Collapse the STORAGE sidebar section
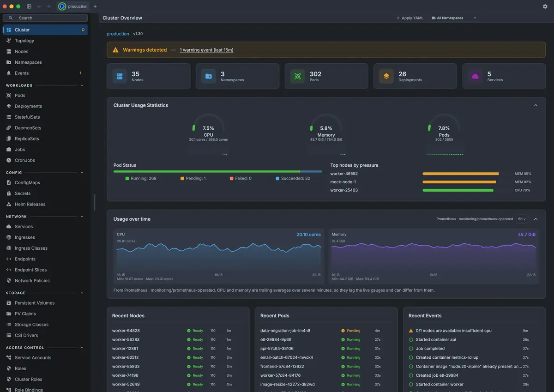Image resolution: width=554 pixels, height=392 pixels. point(82,293)
